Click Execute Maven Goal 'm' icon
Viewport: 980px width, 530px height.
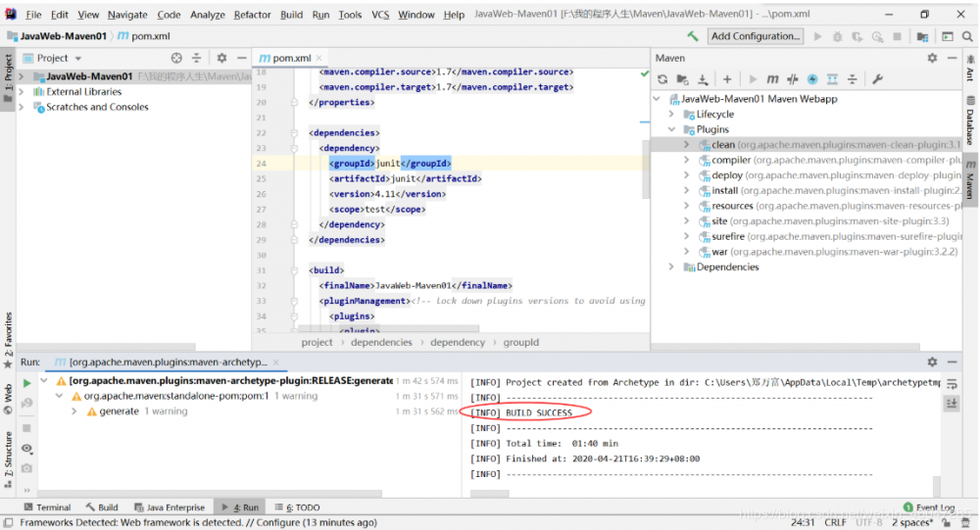(x=773, y=79)
